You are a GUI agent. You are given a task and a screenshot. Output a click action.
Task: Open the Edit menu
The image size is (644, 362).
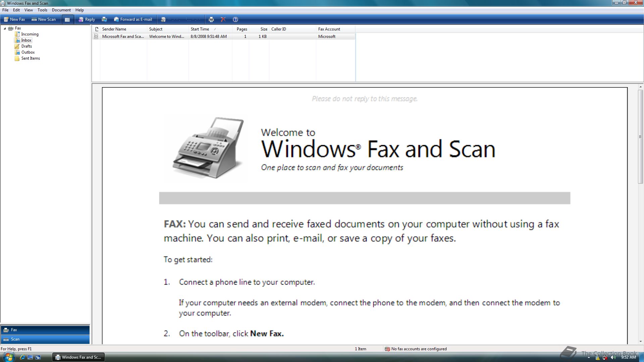pos(16,10)
